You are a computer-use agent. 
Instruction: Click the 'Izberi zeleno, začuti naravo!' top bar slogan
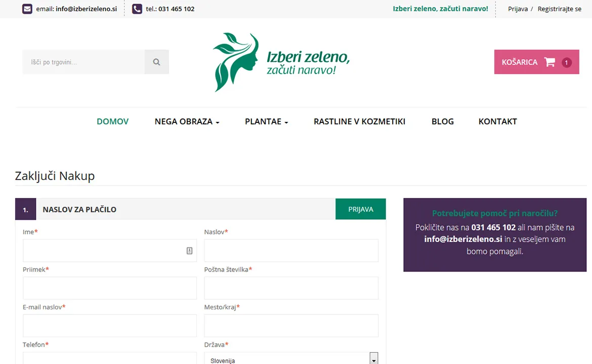pyautogui.click(x=440, y=9)
